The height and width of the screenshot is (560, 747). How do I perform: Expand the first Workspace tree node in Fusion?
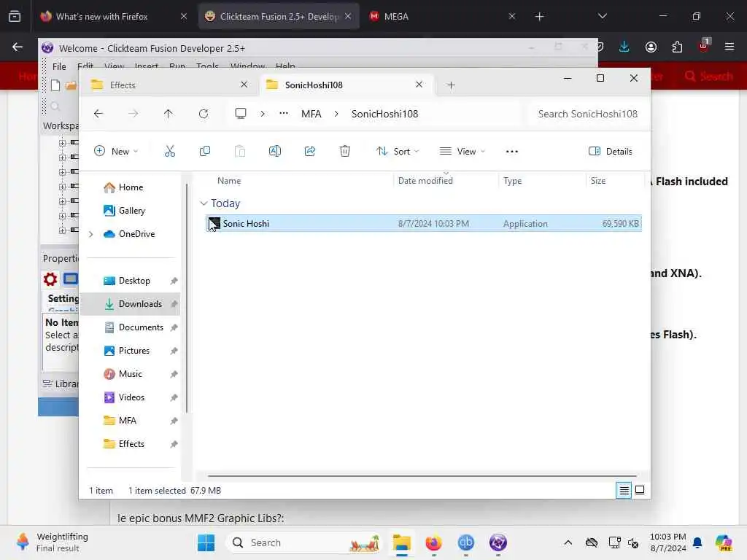pos(63,142)
